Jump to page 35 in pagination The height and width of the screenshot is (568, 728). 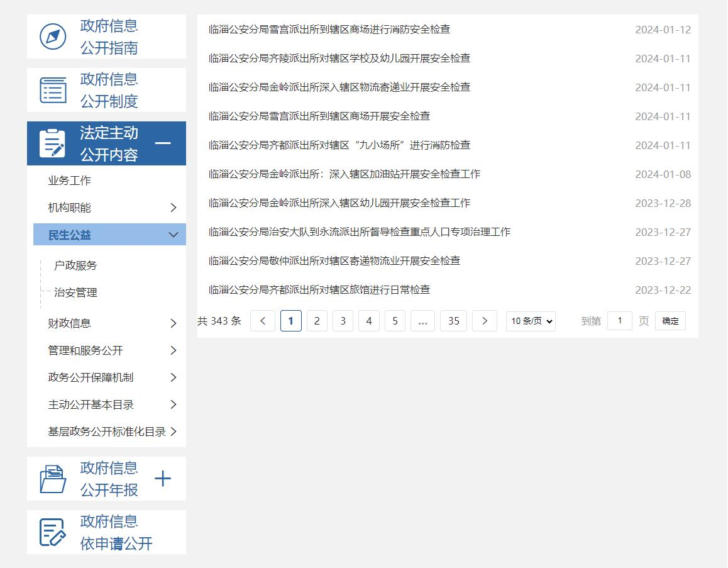coord(453,321)
